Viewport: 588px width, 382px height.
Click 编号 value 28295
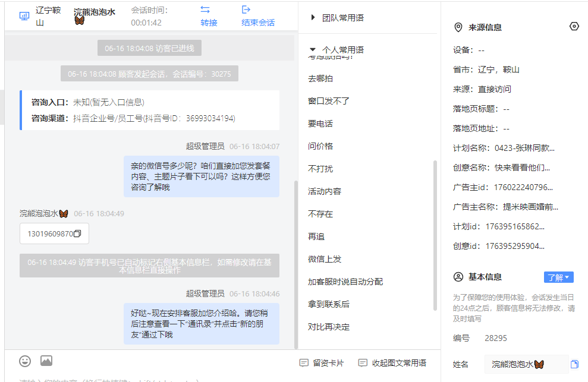(496, 338)
